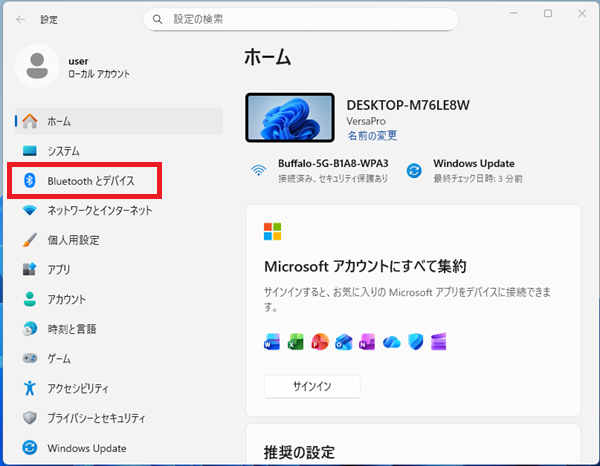Click the Microsoft four-color logo
The height and width of the screenshot is (466, 600).
[272, 231]
